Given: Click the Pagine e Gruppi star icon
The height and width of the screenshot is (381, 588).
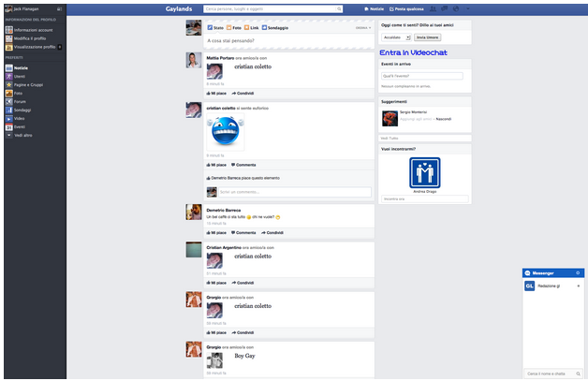Looking at the screenshot, I should [x=8, y=85].
